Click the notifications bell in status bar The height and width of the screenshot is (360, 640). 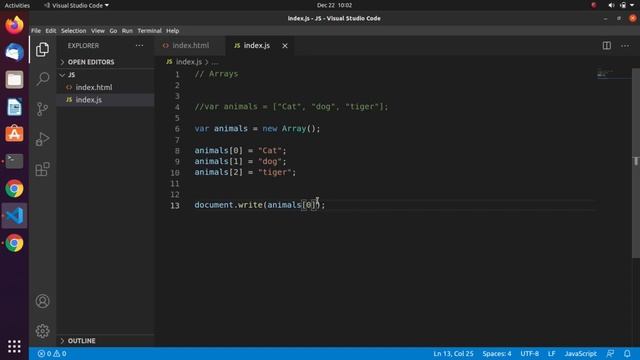pyautogui.click(x=627, y=353)
